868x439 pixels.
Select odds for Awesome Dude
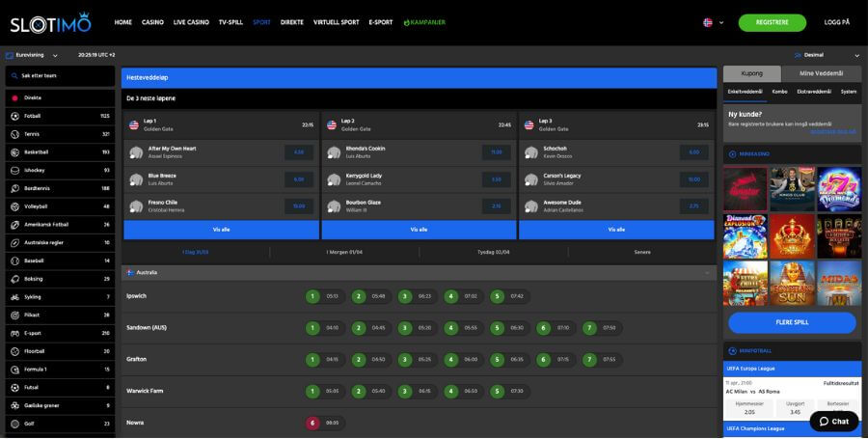point(693,206)
